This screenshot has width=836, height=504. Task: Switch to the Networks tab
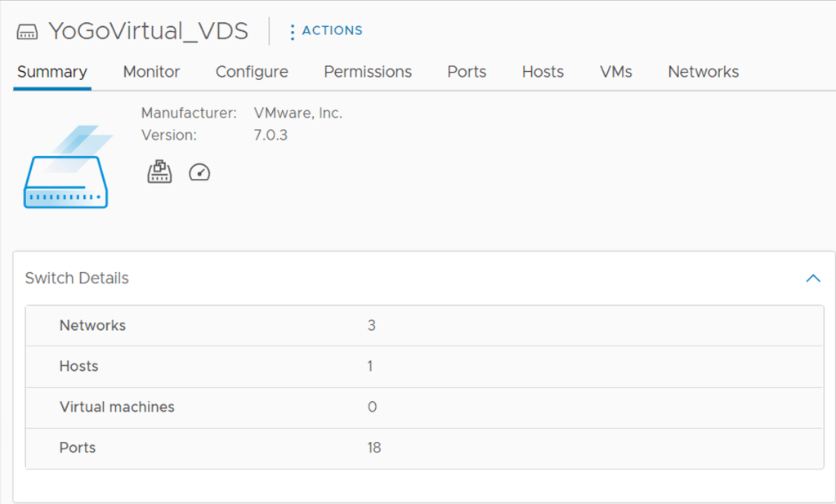(703, 72)
